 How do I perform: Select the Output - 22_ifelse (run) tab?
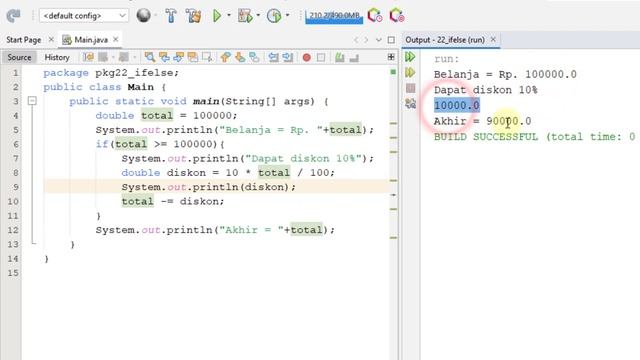click(x=445, y=40)
